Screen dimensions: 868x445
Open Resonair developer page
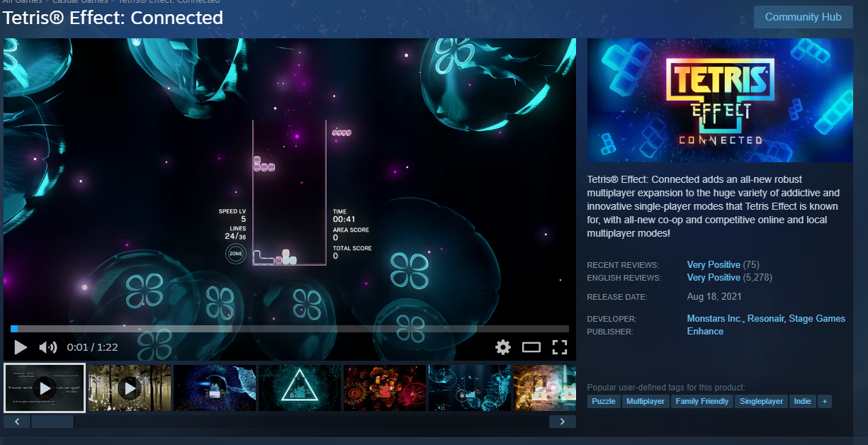pyautogui.click(x=765, y=319)
